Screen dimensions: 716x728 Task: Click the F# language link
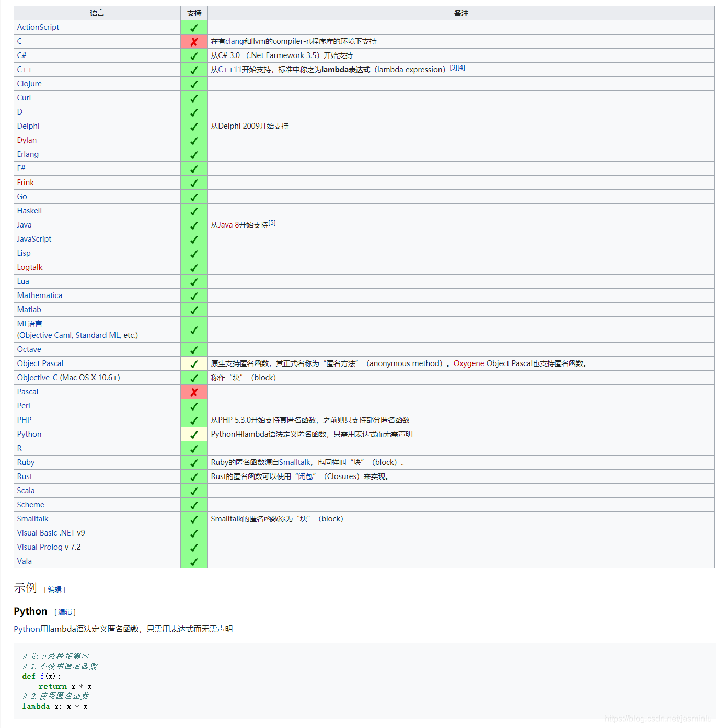click(x=21, y=168)
